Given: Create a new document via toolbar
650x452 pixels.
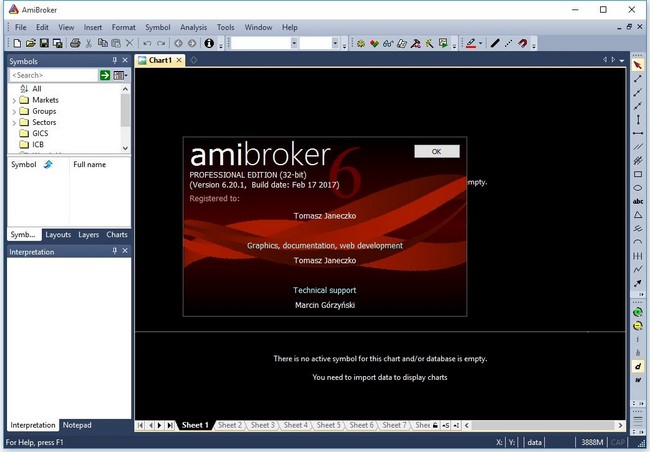Looking at the screenshot, I should pos(17,43).
